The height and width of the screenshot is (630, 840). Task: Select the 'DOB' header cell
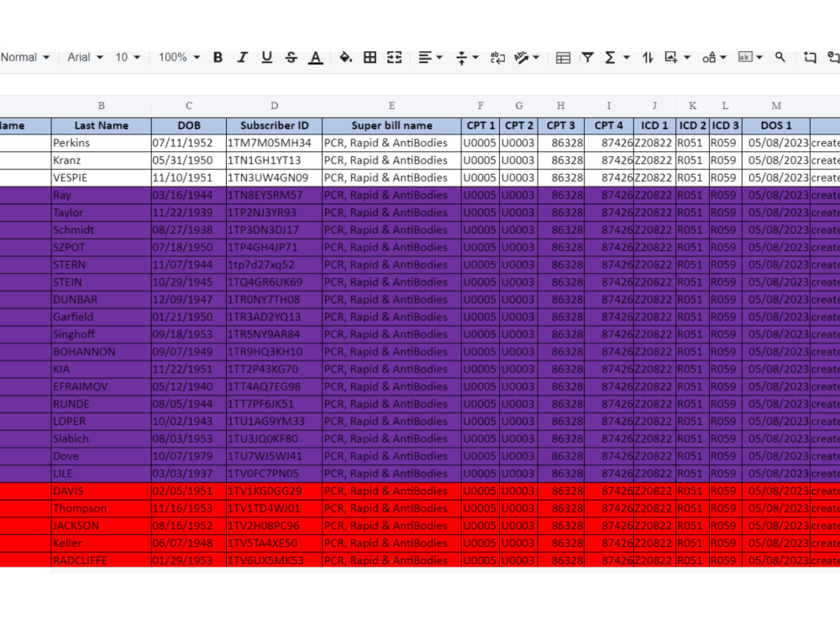[x=189, y=125]
